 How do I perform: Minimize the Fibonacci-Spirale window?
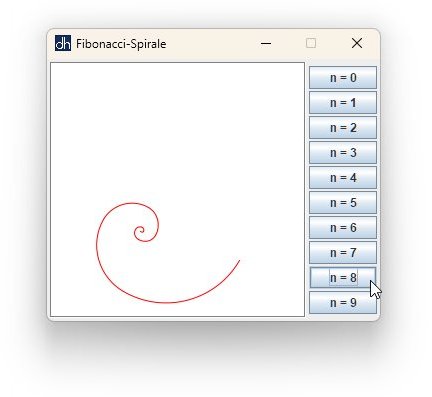266,43
